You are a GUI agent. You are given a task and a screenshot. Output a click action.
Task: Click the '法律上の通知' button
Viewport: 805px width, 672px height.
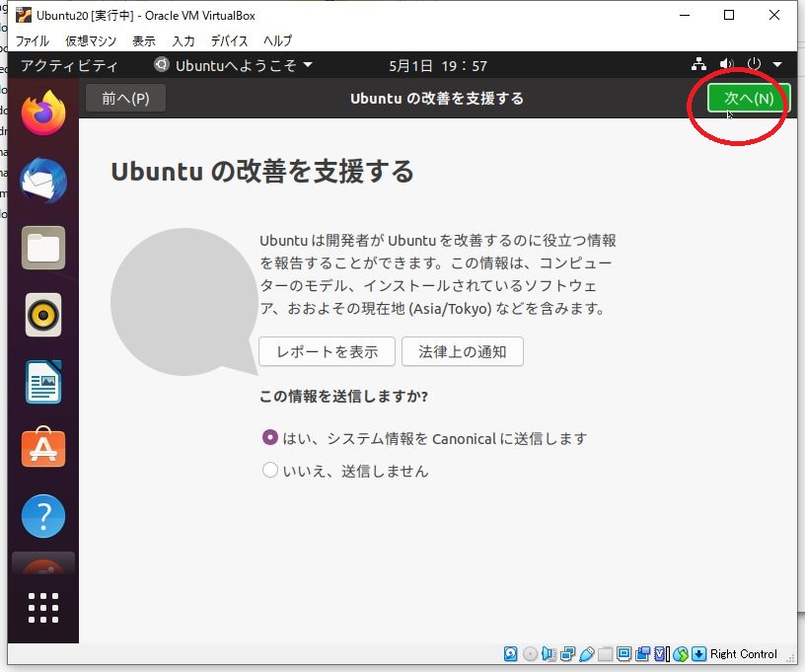pyautogui.click(x=463, y=351)
